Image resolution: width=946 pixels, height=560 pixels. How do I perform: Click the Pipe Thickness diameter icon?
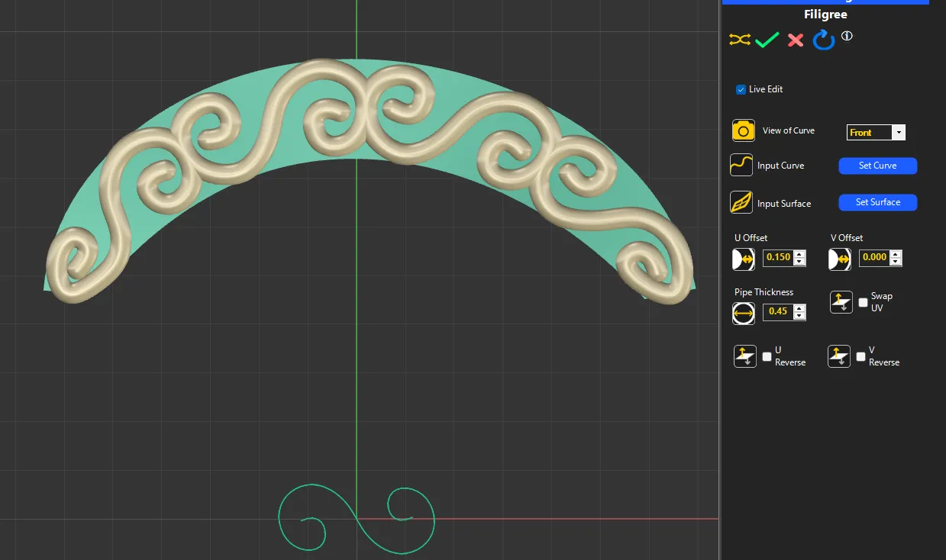tap(744, 312)
